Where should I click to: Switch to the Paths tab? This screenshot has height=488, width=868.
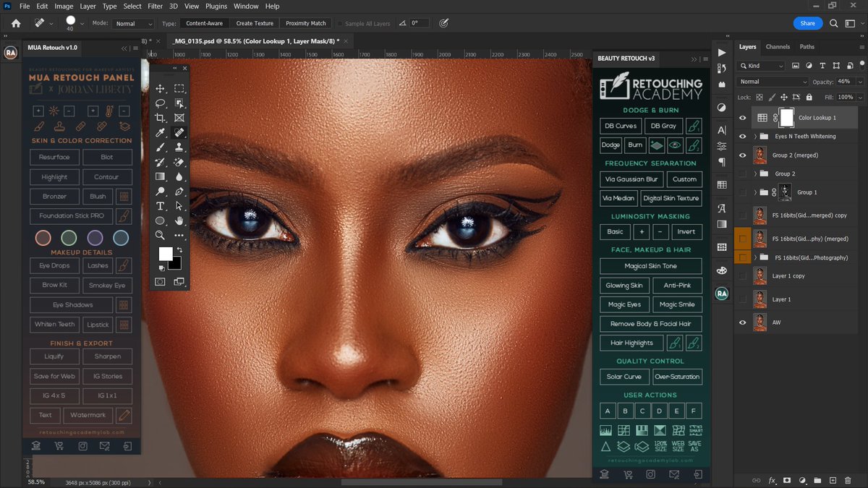807,47
